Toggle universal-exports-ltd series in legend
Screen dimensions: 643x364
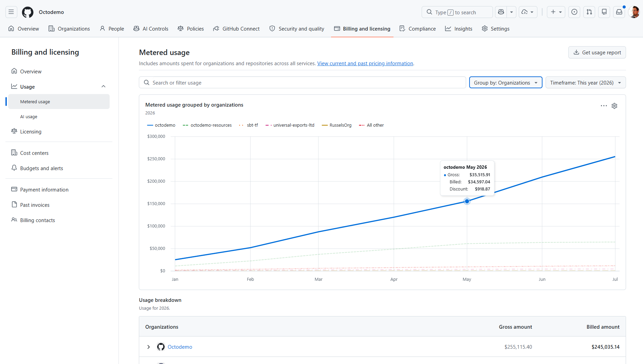click(290, 125)
